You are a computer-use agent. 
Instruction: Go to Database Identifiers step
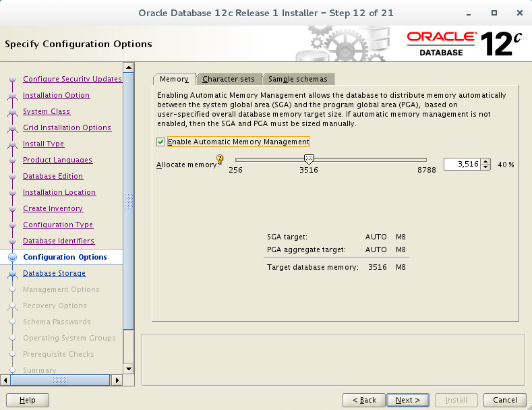pyautogui.click(x=59, y=241)
